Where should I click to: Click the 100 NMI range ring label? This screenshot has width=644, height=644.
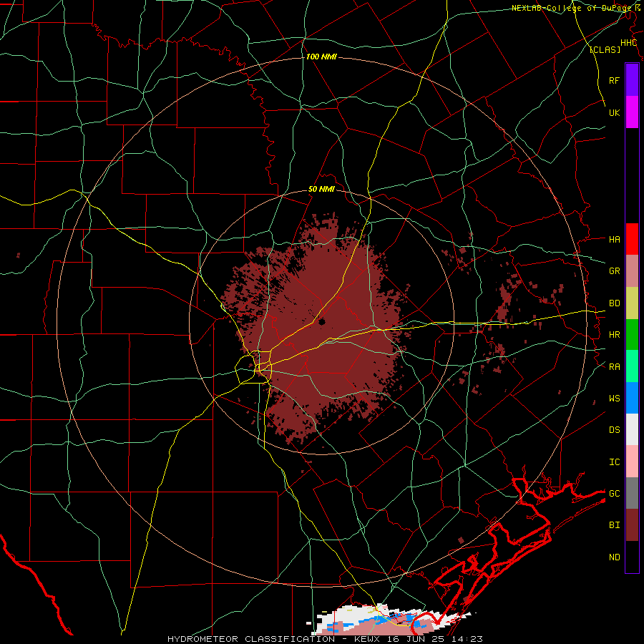pyautogui.click(x=321, y=57)
